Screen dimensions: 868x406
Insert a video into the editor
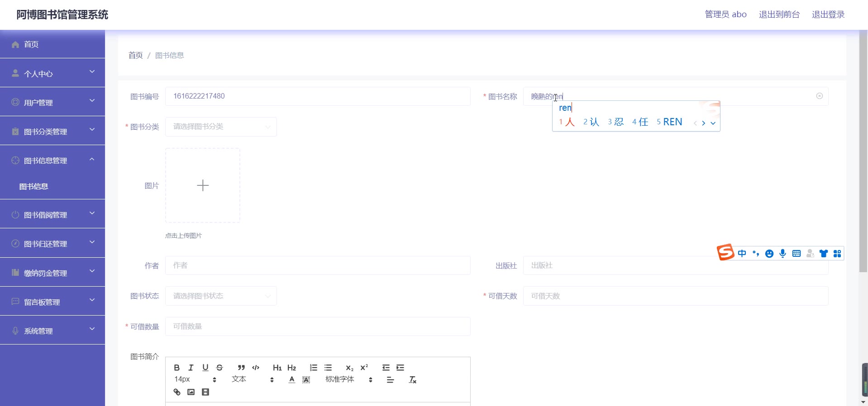(205, 392)
